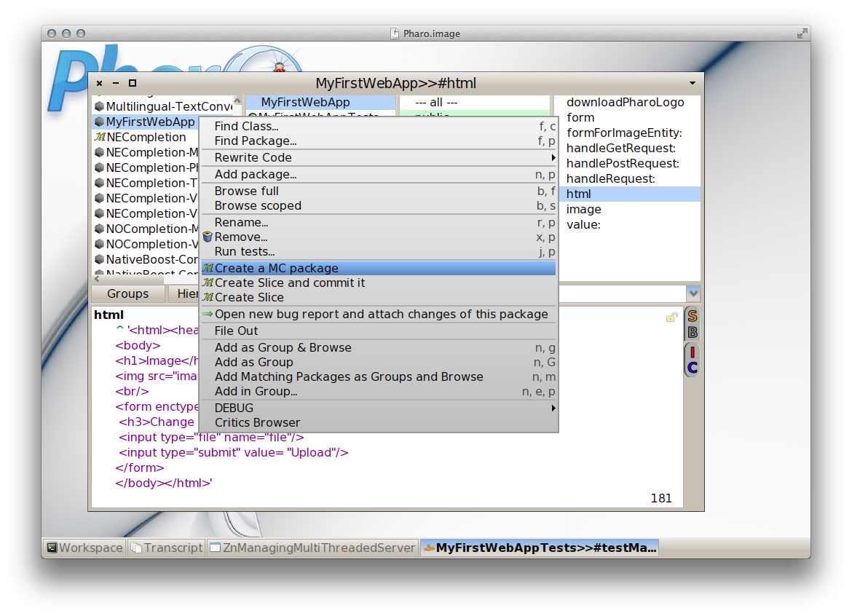Click the green arrow icon of bug report entry

208,314
